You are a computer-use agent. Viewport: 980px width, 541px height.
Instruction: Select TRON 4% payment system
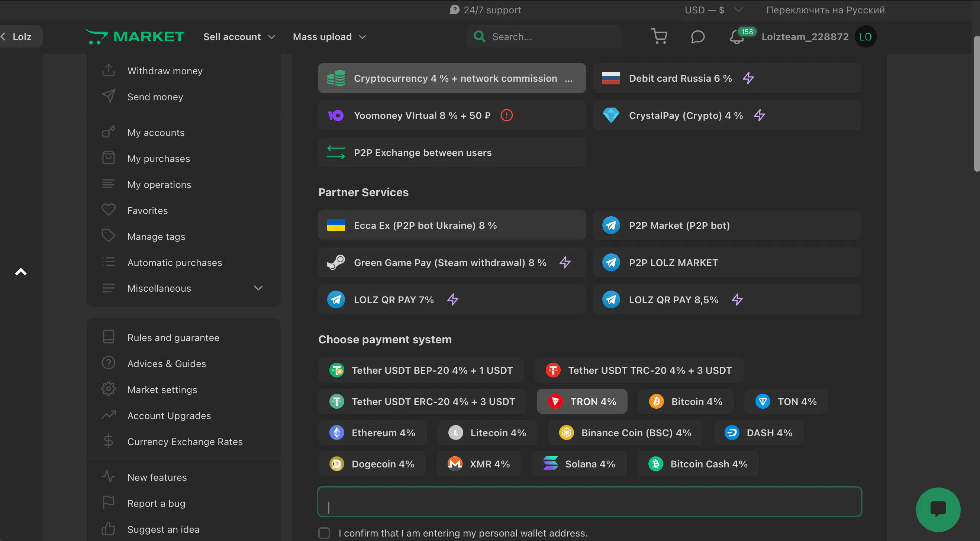tap(582, 401)
